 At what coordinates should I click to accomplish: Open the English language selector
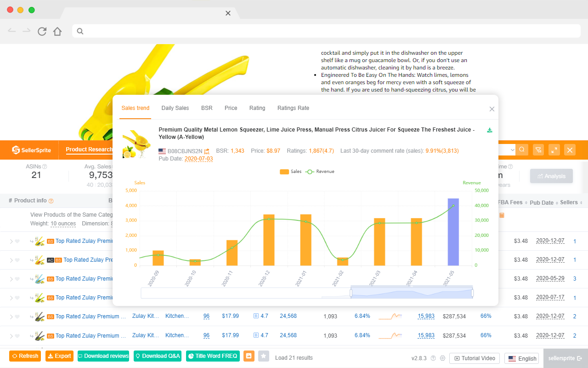pyautogui.click(x=521, y=358)
